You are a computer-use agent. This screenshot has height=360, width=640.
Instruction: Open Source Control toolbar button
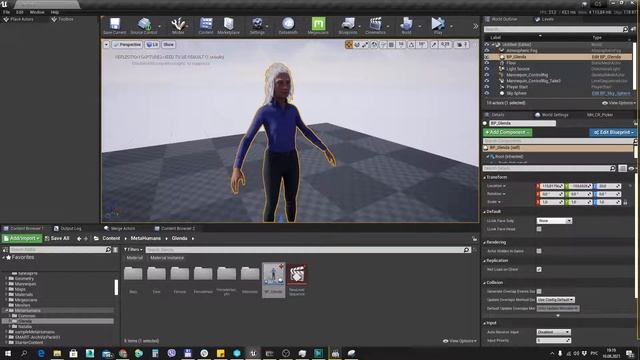pyautogui.click(x=144, y=26)
